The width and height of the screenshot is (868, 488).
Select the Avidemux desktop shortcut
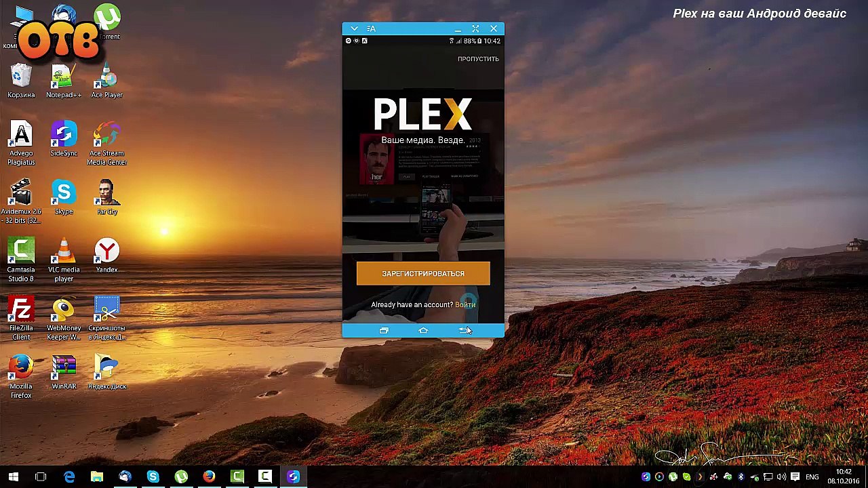(x=21, y=202)
